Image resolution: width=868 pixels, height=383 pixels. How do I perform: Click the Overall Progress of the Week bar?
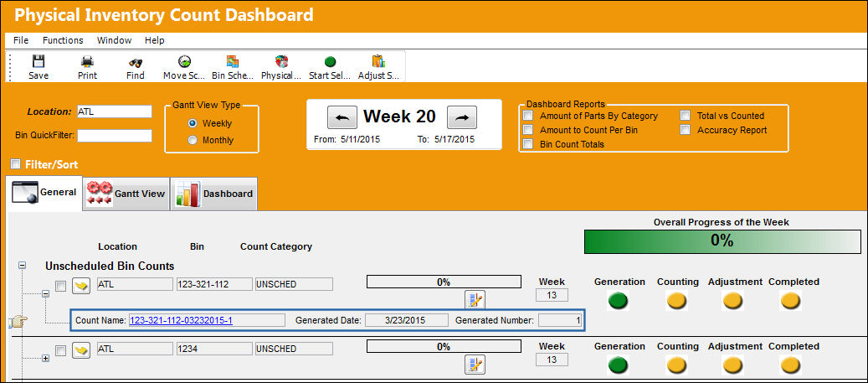(x=722, y=241)
